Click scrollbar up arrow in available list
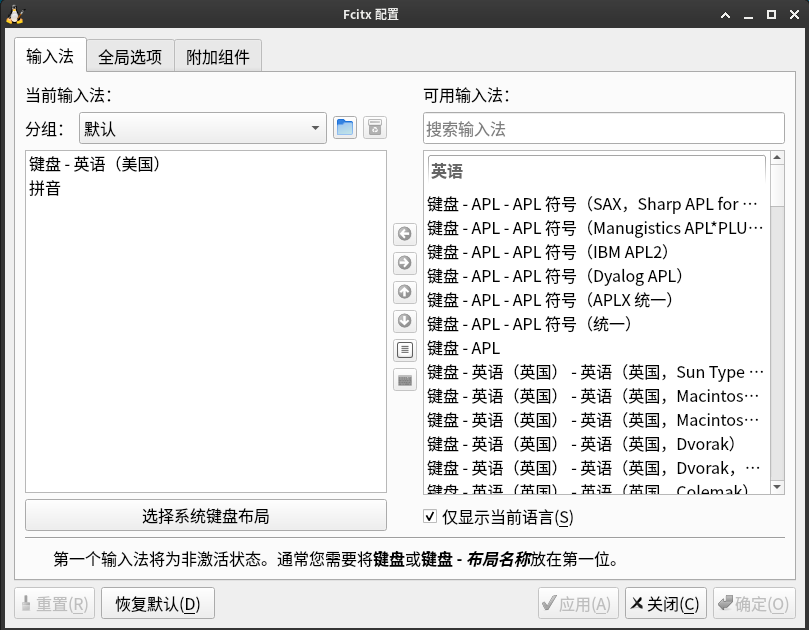 tap(778, 157)
